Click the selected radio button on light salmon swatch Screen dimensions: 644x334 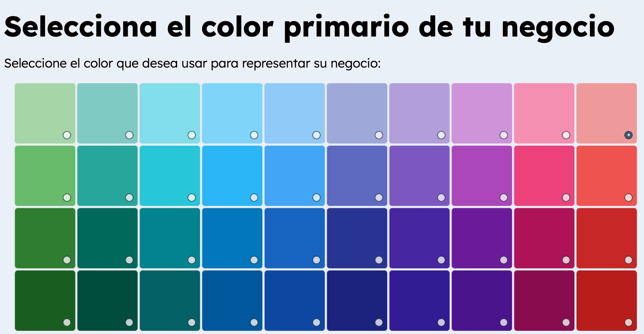628,135
